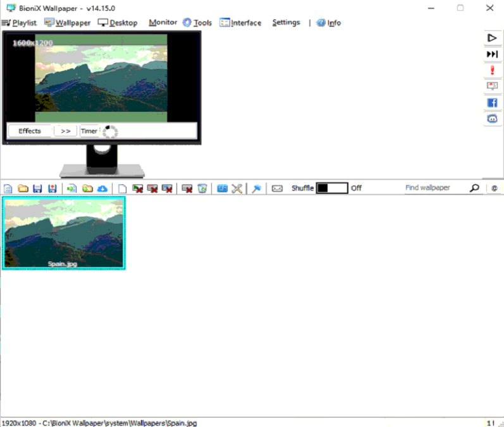This screenshot has height=427, width=504.
Task: Open the Wallpaper menu
Action: pos(68,23)
